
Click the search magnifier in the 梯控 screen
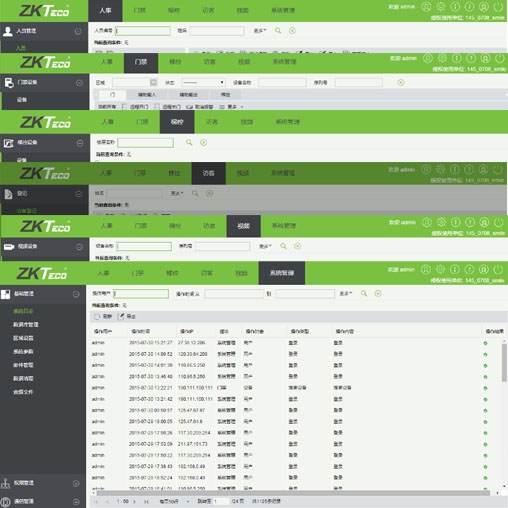pyautogui.click(x=189, y=143)
